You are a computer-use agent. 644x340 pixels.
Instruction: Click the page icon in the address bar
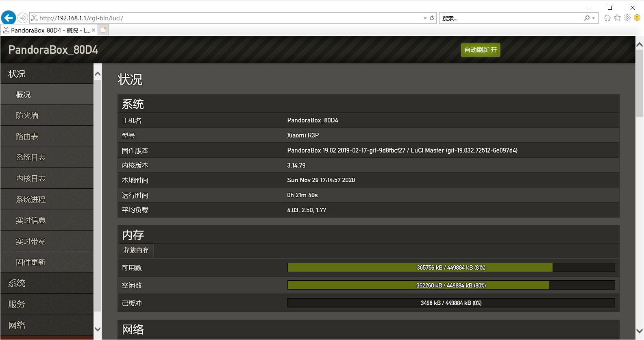click(x=34, y=18)
